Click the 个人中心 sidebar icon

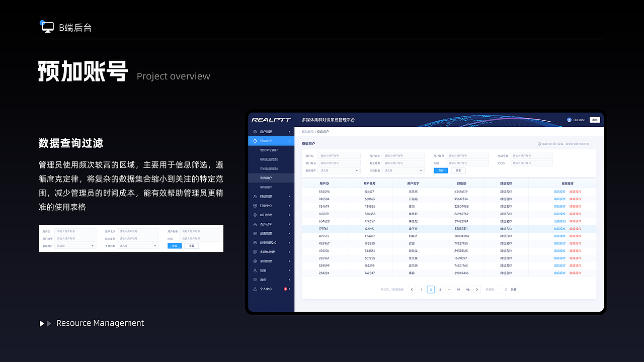click(x=255, y=289)
